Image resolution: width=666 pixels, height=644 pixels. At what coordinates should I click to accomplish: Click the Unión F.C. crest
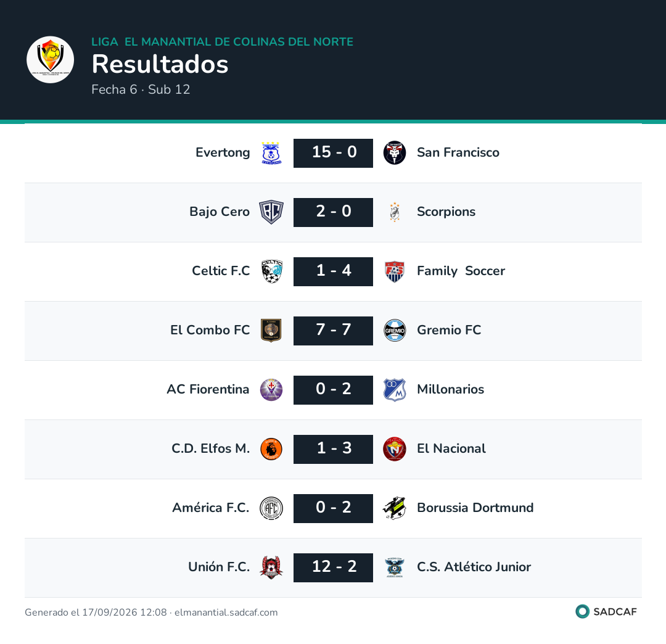(x=271, y=568)
